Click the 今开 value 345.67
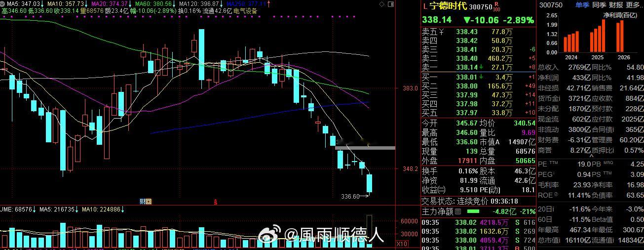The image size is (644, 250). click(466, 123)
